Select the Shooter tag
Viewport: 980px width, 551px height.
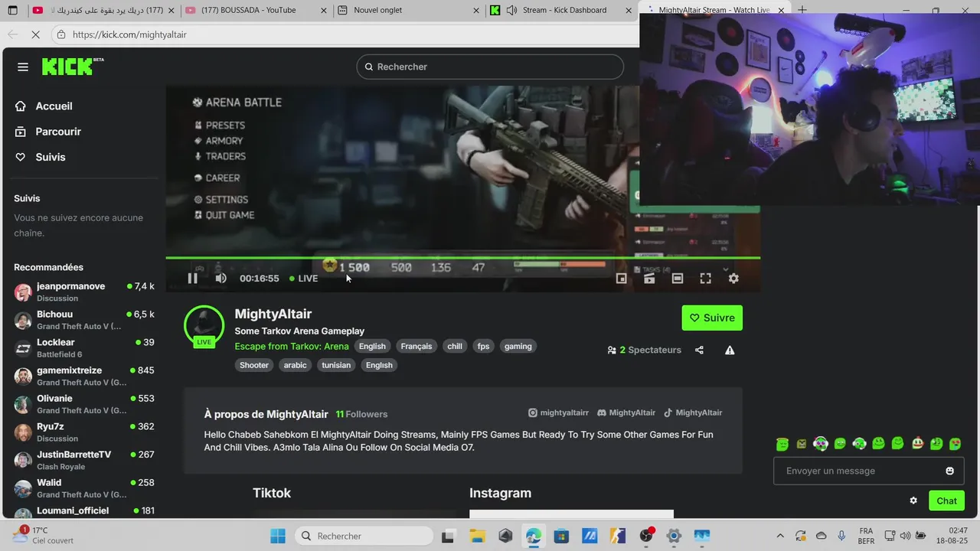tap(254, 365)
